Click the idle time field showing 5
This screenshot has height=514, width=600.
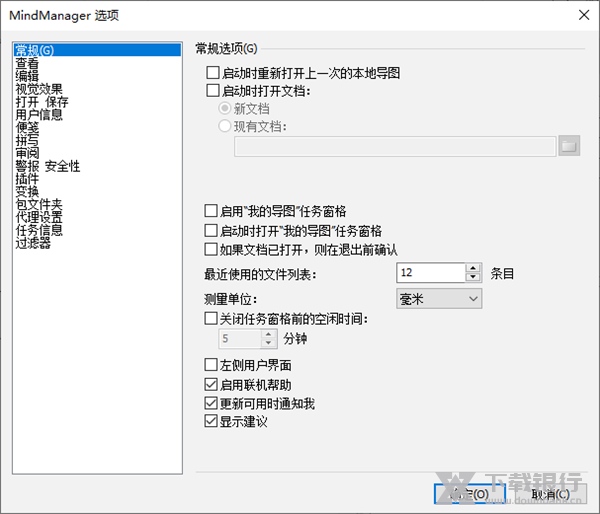240,338
